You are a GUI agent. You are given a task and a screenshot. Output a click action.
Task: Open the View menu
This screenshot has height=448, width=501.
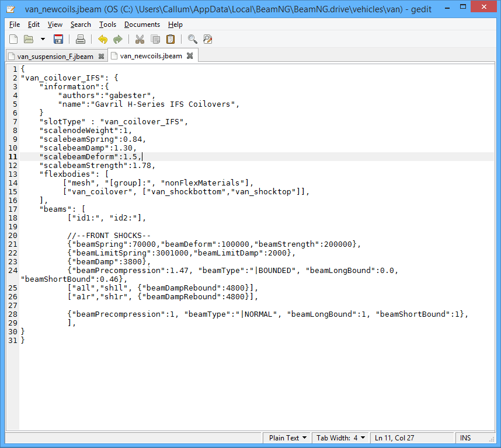[x=55, y=24]
